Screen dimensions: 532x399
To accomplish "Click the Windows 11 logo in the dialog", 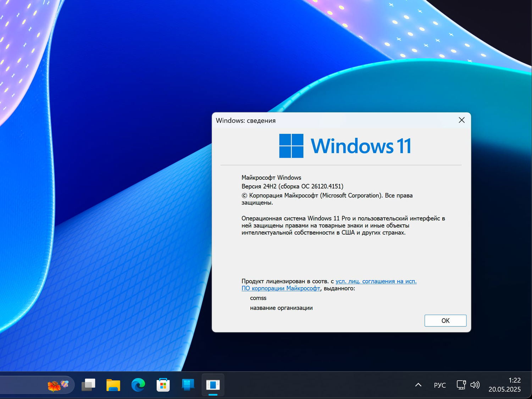I will [x=291, y=145].
